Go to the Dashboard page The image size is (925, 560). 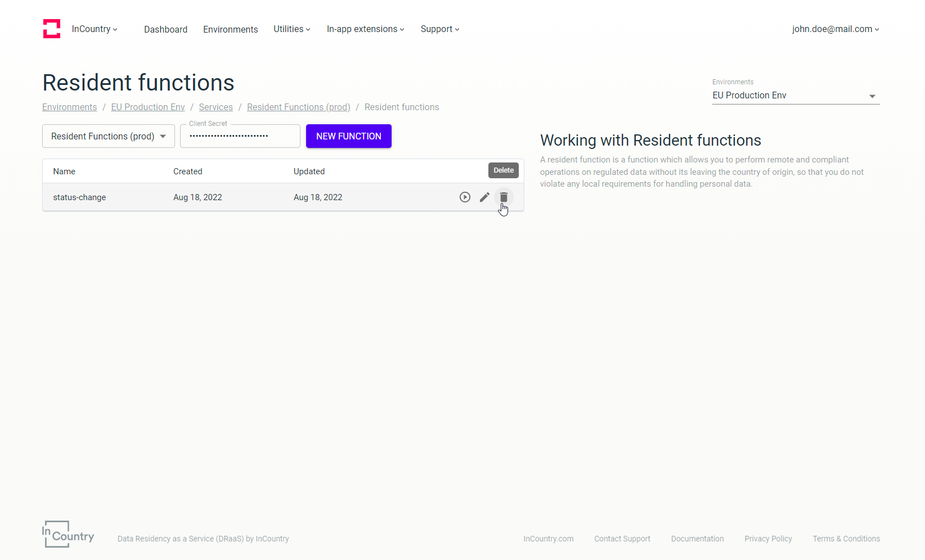click(x=165, y=29)
